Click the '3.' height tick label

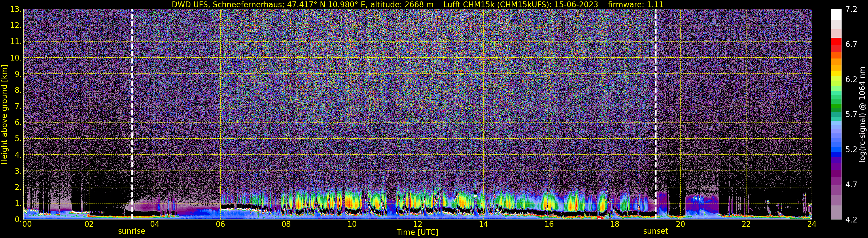(18, 171)
